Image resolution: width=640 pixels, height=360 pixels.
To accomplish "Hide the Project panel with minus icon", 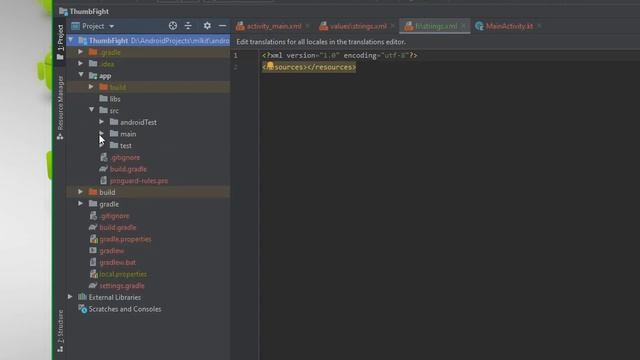I will click(222, 26).
